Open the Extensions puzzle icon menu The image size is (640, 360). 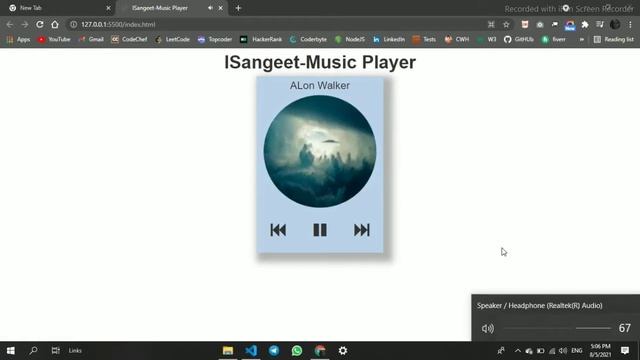click(x=585, y=24)
